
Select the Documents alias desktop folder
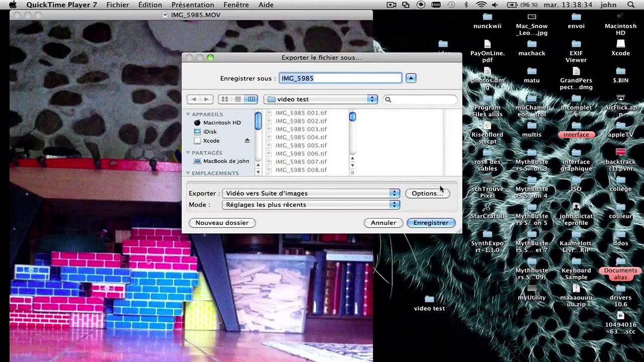pos(620,269)
